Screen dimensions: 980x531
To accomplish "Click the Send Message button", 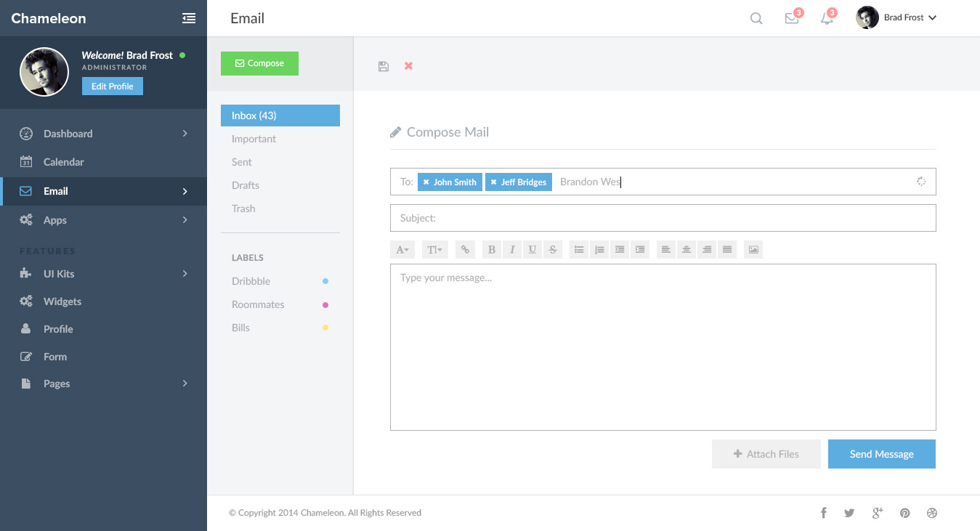I will pos(881,454).
